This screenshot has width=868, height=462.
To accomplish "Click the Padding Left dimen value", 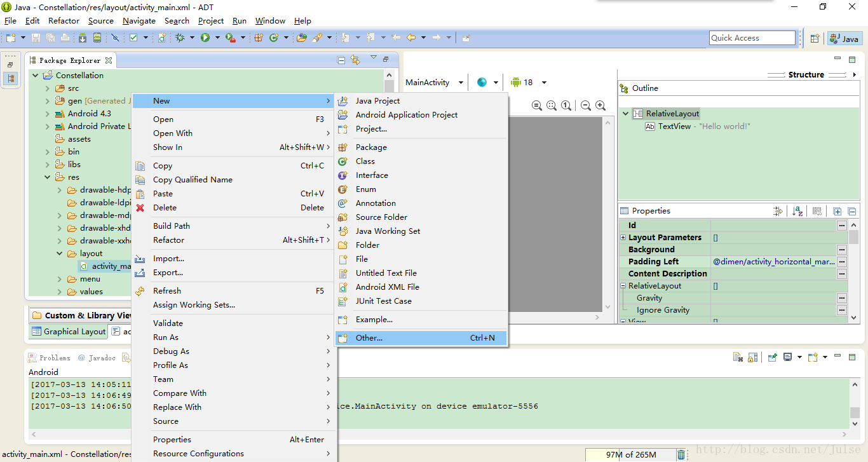I will 773,262.
